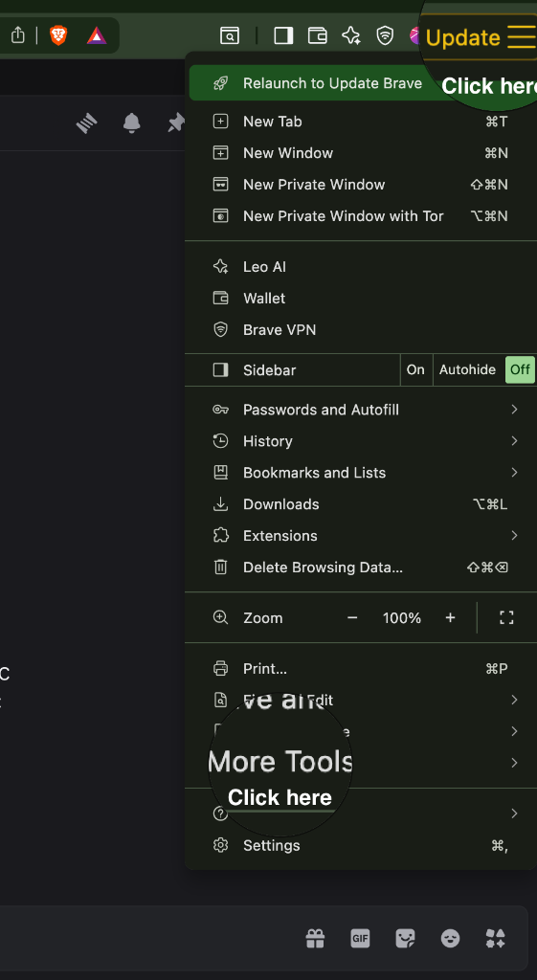Click the gift icon in the message bar
The height and width of the screenshot is (980, 537).
[315, 938]
